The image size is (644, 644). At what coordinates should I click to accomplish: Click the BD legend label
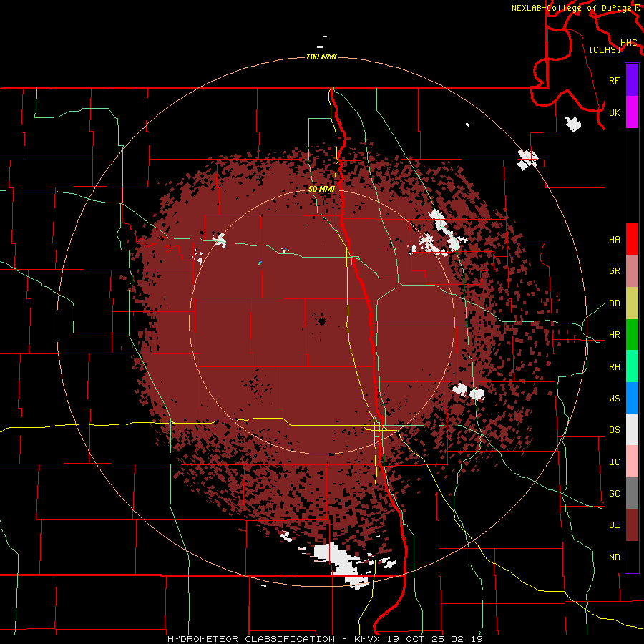click(x=614, y=303)
